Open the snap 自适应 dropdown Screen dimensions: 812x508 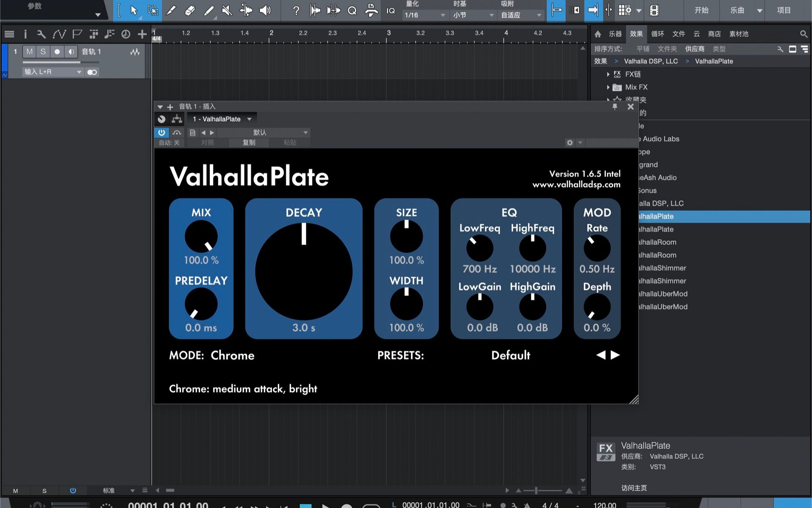[521, 15]
